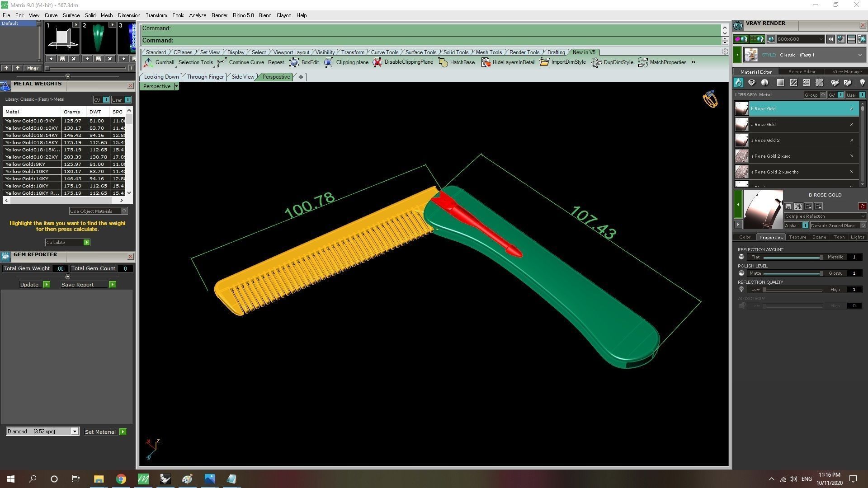Image resolution: width=868 pixels, height=488 pixels.
Task: Open the Diamond (3.52 spg) material dropdown
Action: pos(75,432)
